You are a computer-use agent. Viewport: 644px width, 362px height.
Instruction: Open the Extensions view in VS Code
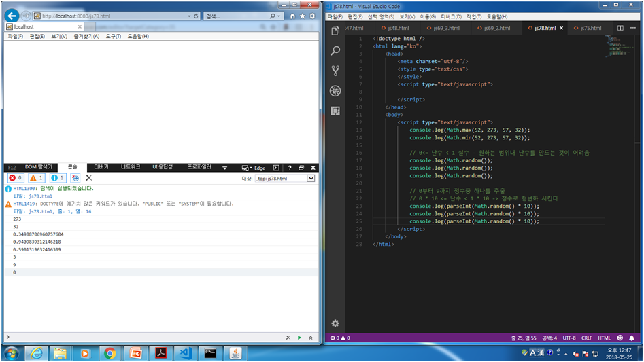(335, 111)
